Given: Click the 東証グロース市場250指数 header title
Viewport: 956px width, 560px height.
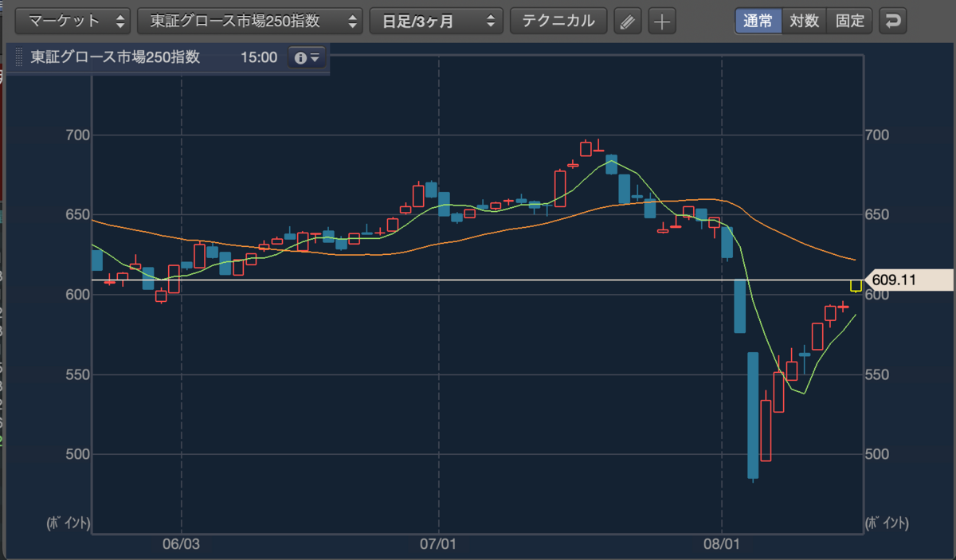Looking at the screenshot, I should tap(116, 57).
